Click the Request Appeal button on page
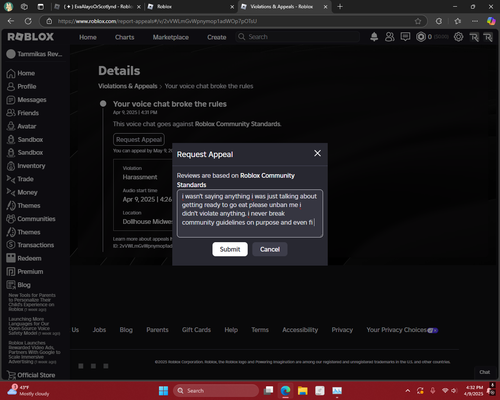Screen dimensions: 500x400 coord(139,140)
